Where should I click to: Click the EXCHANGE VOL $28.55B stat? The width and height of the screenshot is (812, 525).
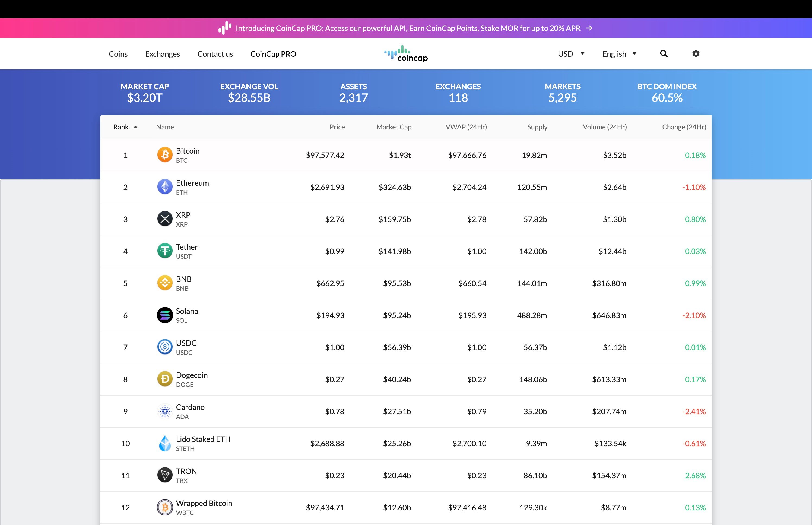(249, 93)
